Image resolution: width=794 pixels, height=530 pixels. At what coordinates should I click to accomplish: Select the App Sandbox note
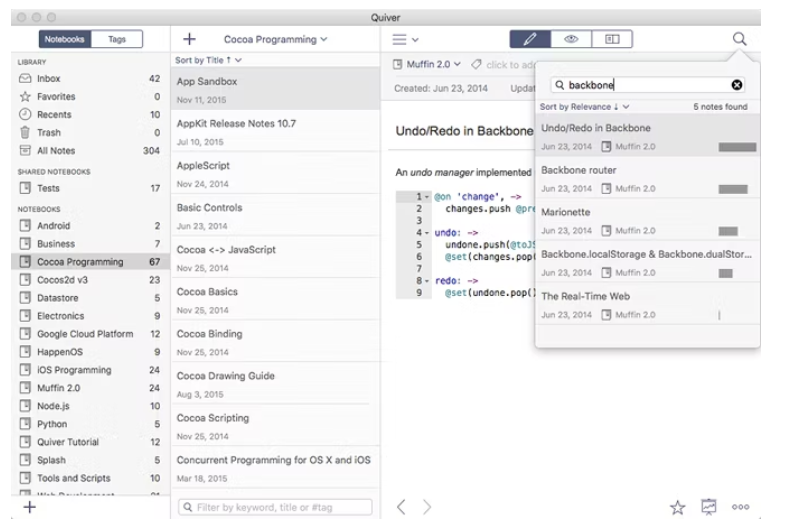[275, 89]
